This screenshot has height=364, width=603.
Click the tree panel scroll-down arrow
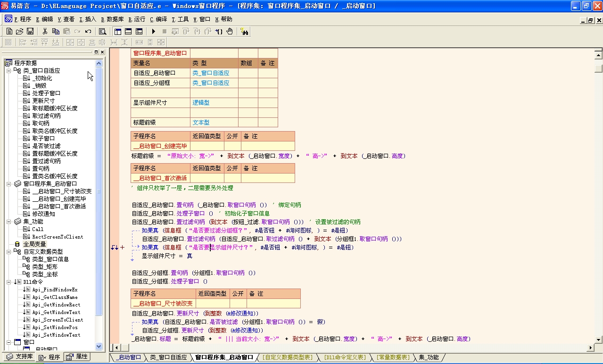(x=99, y=346)
